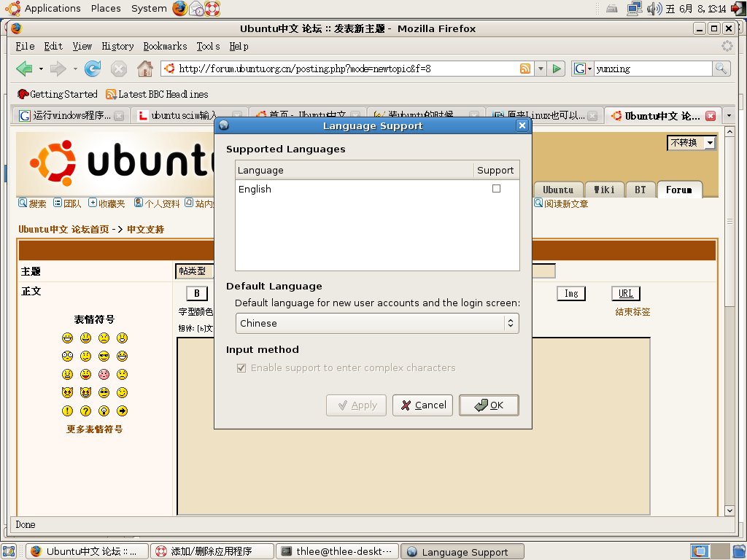
Task: Open the lifebuoy help icon in top panel
Action: [212, 9]
